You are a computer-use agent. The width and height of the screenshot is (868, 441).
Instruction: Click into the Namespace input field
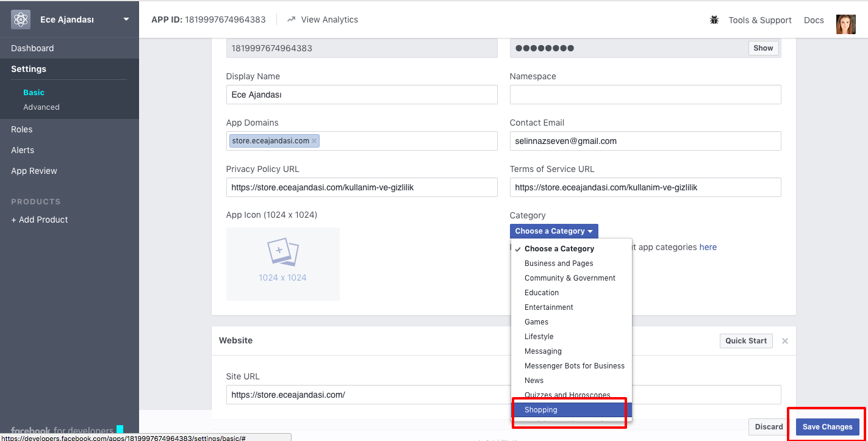pyautogui.click(x=645, y=95)
